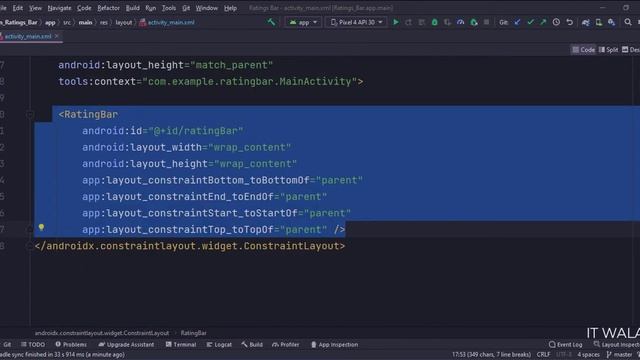The height and width of the screenshot is (360, 640).
Task: Close the activity_main.xml tab
Action: pos(57,36)
